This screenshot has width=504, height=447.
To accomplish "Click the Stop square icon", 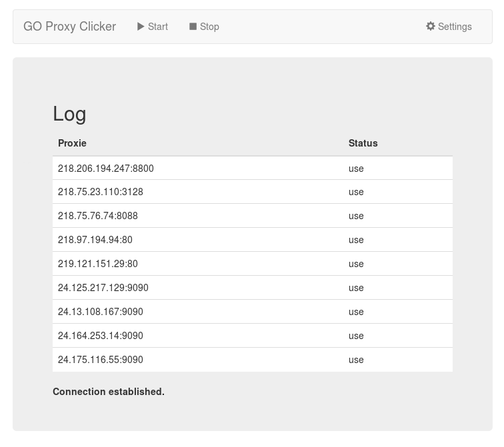I will click(193, 27).
